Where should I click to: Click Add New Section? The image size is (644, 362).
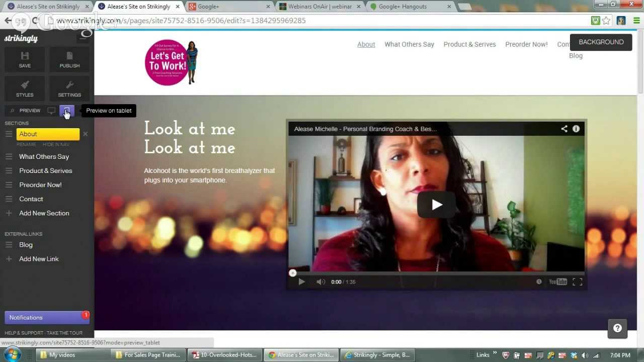click(44, 213)
